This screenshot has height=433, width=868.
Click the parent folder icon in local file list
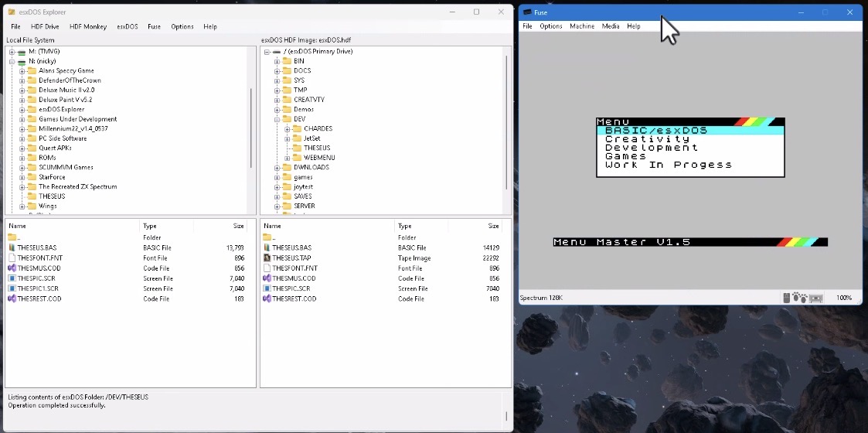12,237
